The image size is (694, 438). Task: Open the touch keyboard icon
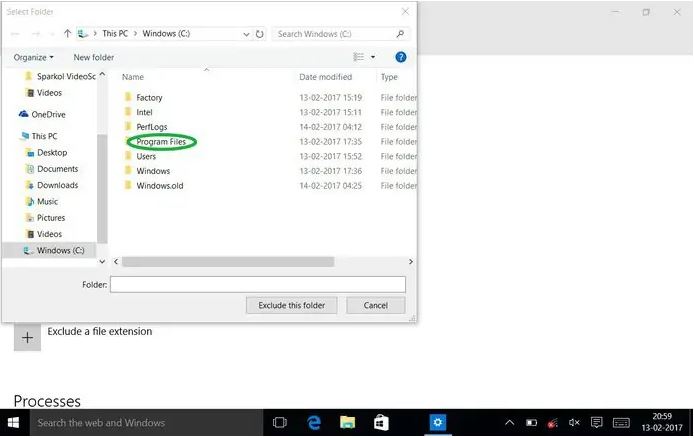pos(621,423)
